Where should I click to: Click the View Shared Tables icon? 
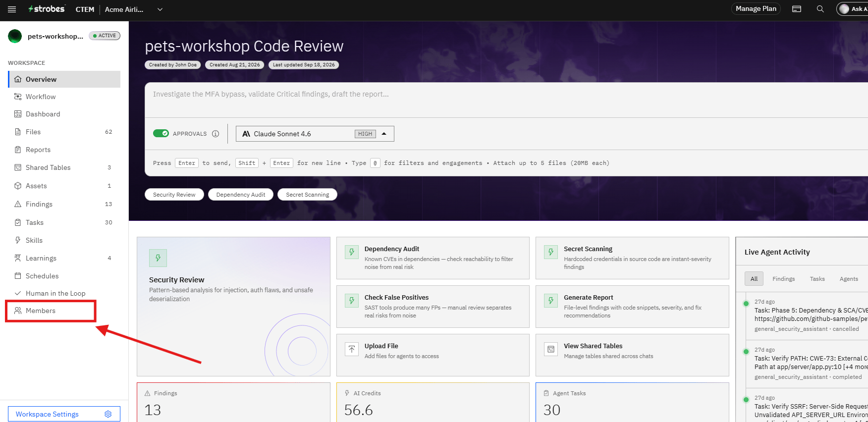point(551,349)
